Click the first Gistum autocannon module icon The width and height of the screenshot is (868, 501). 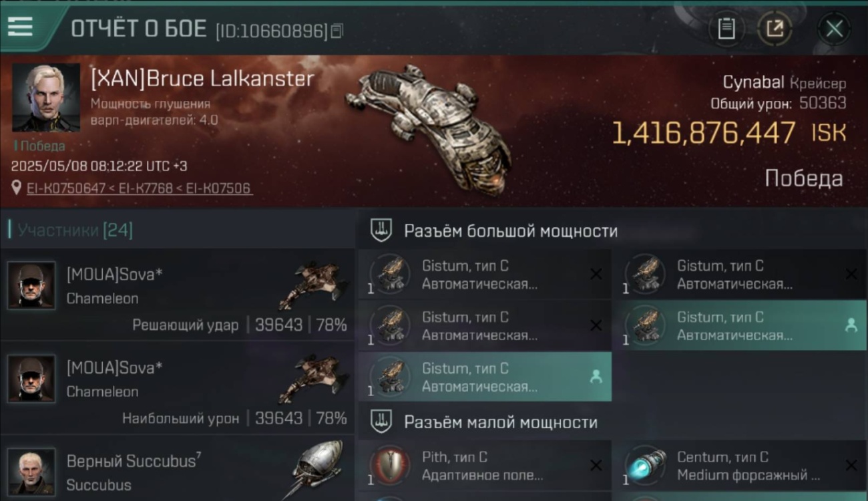click(x=390, y=274)
